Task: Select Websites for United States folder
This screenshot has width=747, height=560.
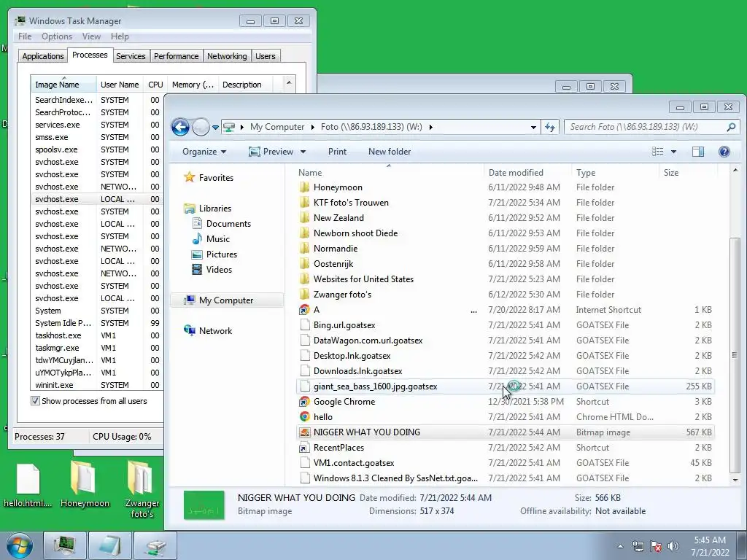Action: point(363,279)
